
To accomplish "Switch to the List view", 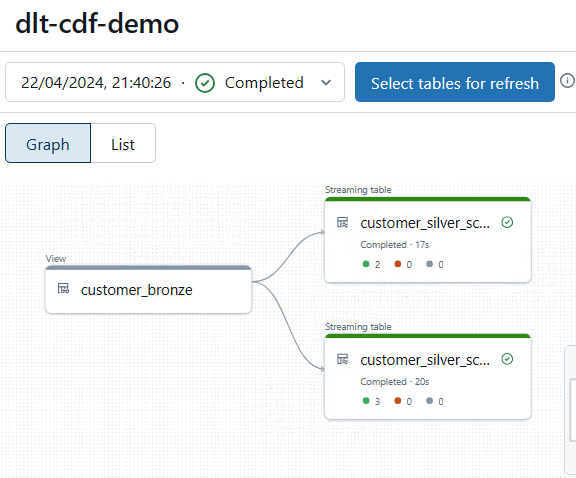I will (123, 143).
